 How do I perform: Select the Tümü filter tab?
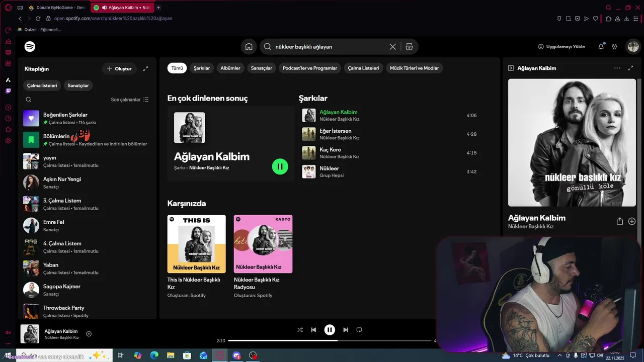coord(177,68)
